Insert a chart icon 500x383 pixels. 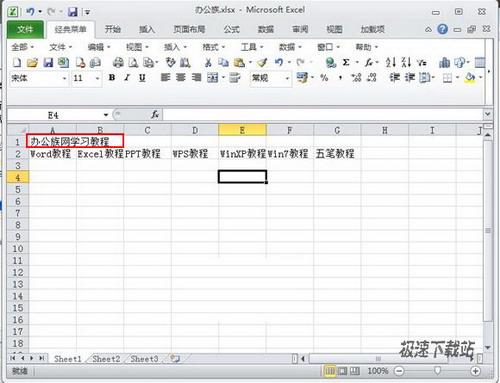pos(444,63)
